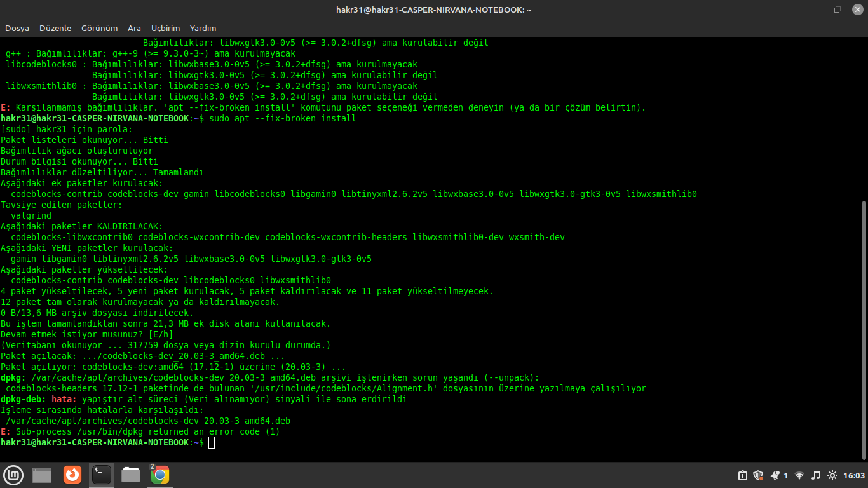Open the Yardım menu
The width and height of the screenshot is (868, 488).
coord(203,28)
